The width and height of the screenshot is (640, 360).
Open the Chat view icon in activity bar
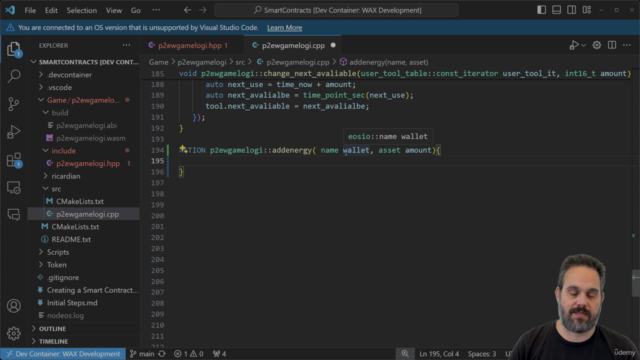click(13, 214)
